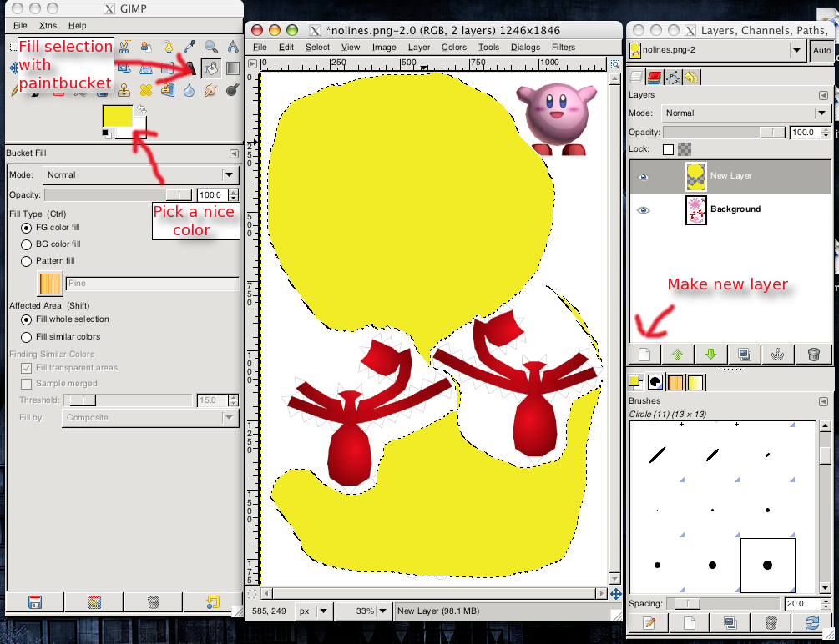Viewport: 839px width, 644px height.
Task: Select the Paths pen tool
Action: pyautogui.click(x=168, y=47)
